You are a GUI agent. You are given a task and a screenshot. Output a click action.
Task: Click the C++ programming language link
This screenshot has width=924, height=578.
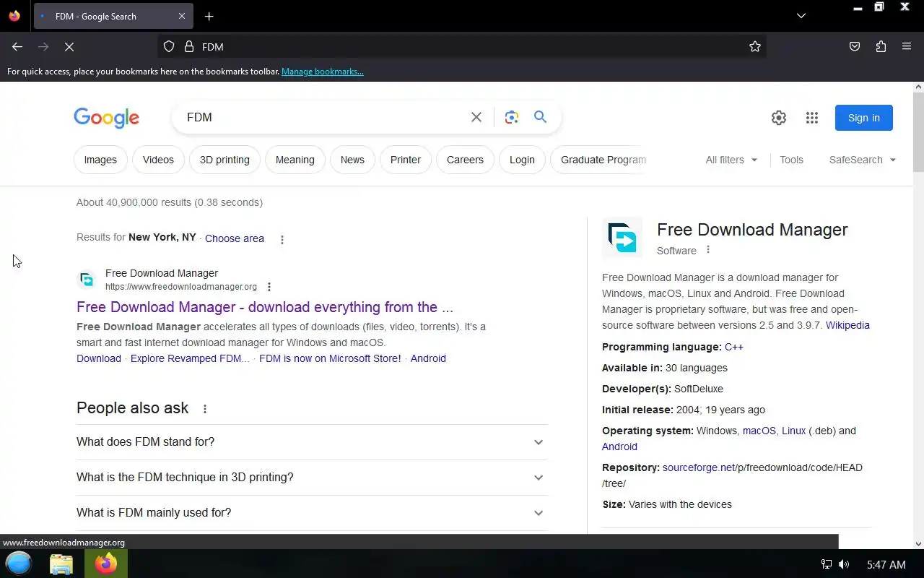point(734,347)
